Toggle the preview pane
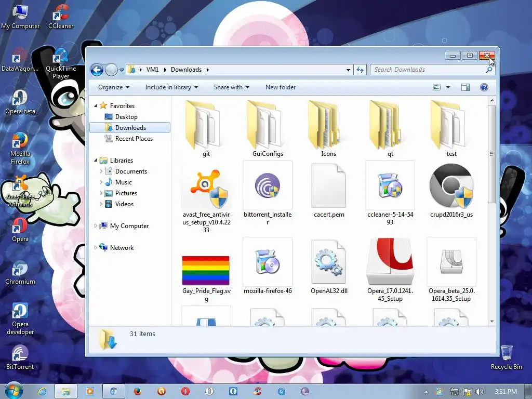Screen dimensions: 532x399 (x=465, y=87)
